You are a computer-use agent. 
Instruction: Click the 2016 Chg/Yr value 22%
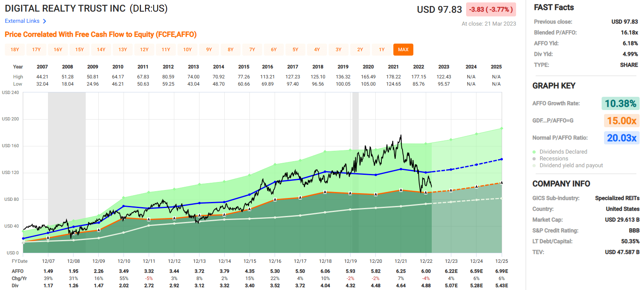[x=275, y=278]
